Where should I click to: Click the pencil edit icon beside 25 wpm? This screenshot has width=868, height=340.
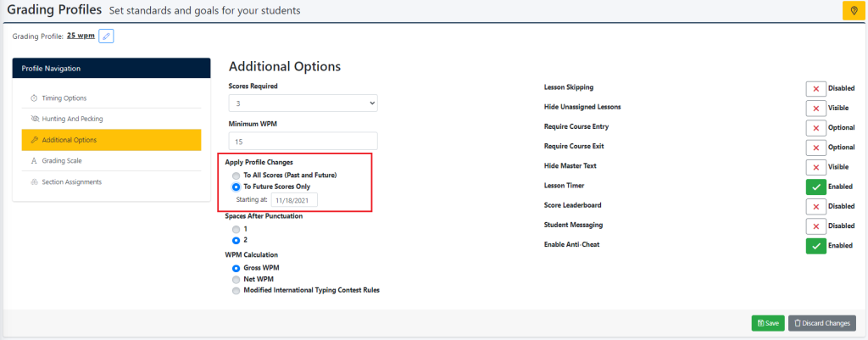click(x=106, y=36)
